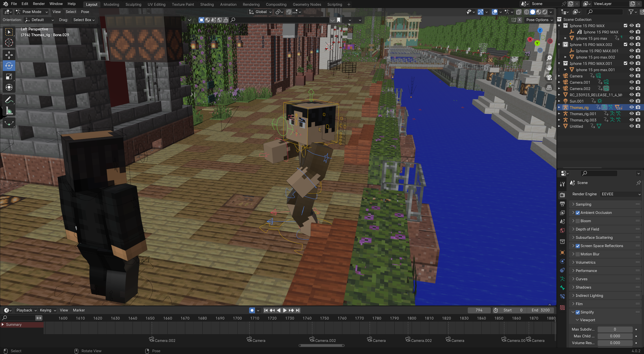
Task: Switch to wireframe viewport shading
Action: point(526,12)
